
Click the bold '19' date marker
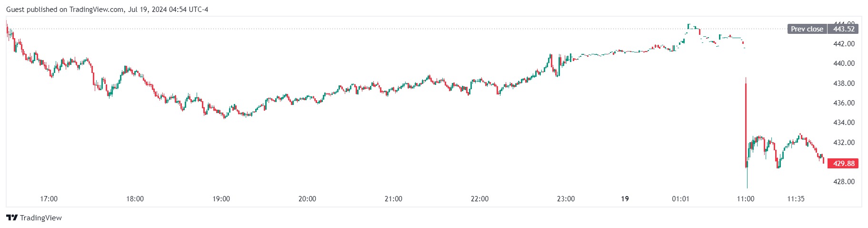click(625, 199)
